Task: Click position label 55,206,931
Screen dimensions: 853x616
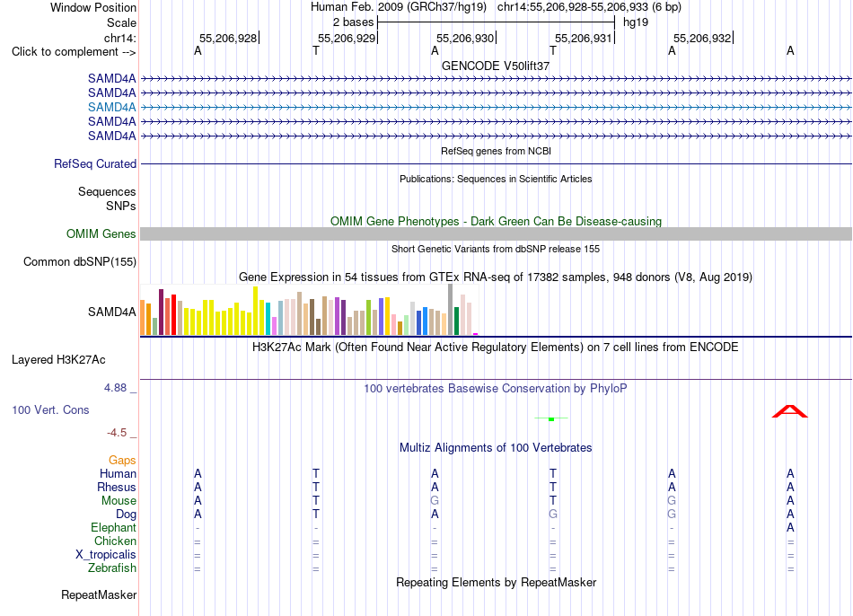Action: [584, 38]
